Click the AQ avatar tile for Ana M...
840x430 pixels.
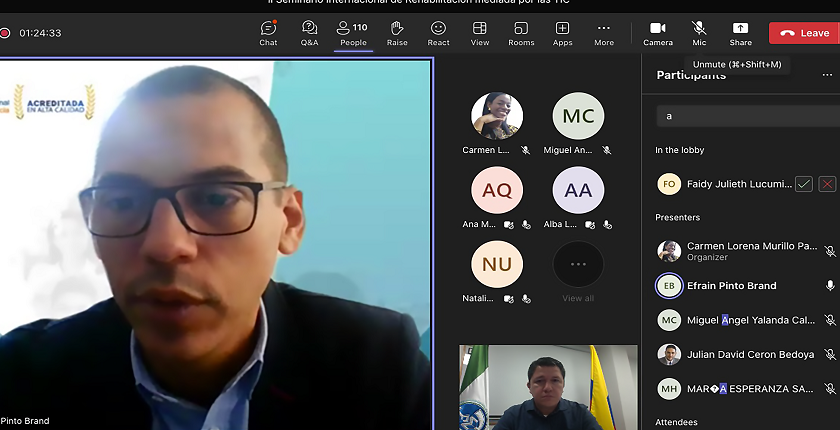coord(497,190)
